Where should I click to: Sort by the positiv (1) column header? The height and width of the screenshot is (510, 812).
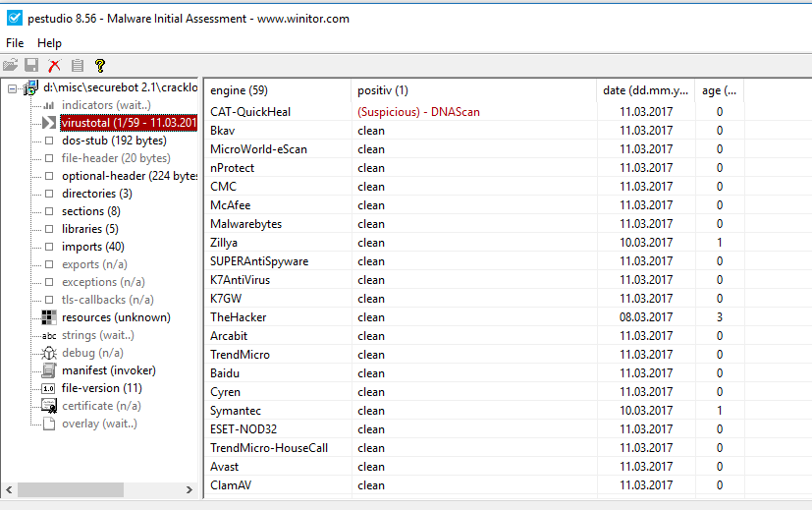(473, 90)
